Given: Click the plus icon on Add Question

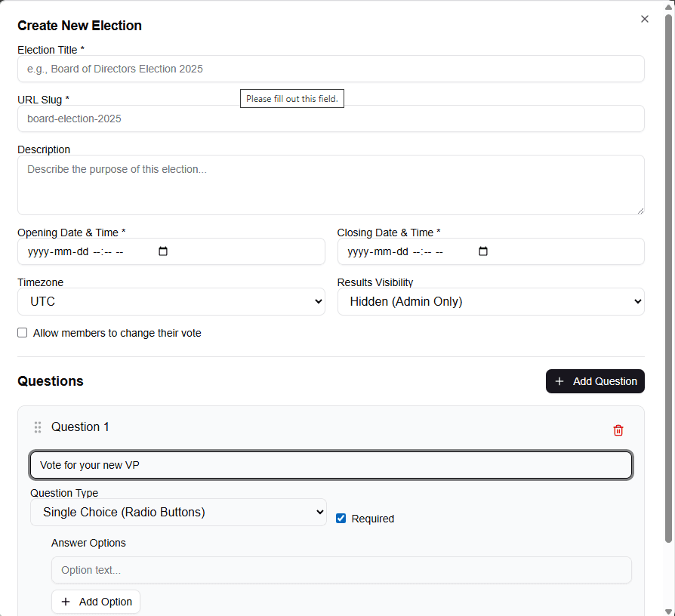Looking at the screenshot, I should 558,381.
